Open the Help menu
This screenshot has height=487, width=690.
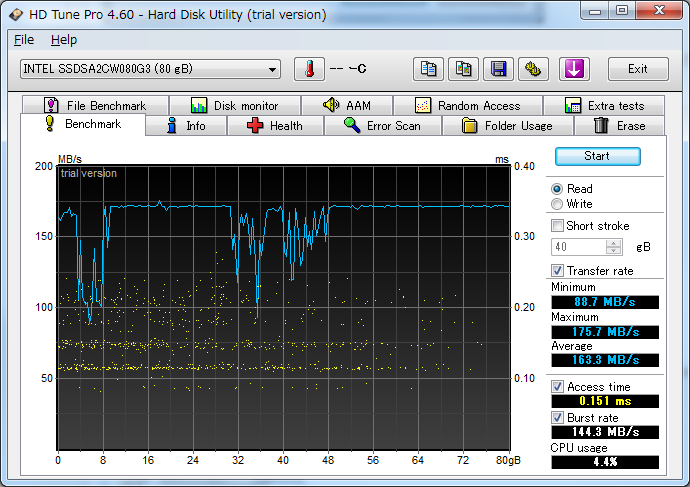(63, 40)
